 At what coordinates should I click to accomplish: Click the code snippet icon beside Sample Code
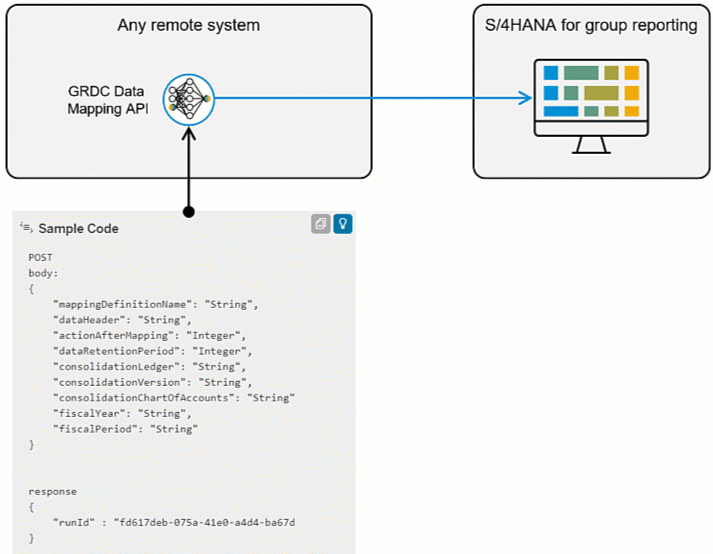26,227
